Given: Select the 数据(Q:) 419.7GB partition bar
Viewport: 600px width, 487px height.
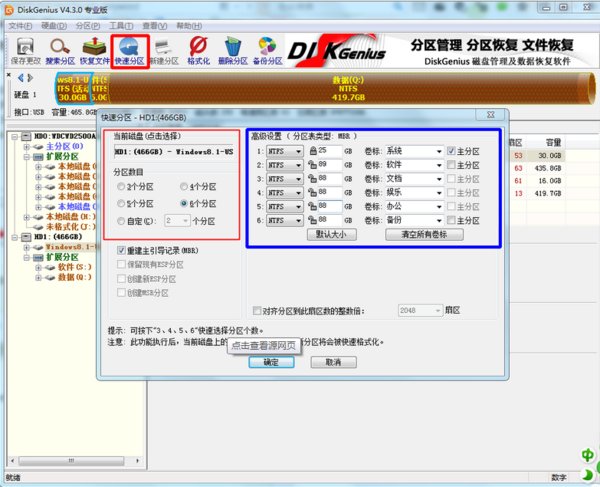Looking at the screenshot, I should [348, 89].
